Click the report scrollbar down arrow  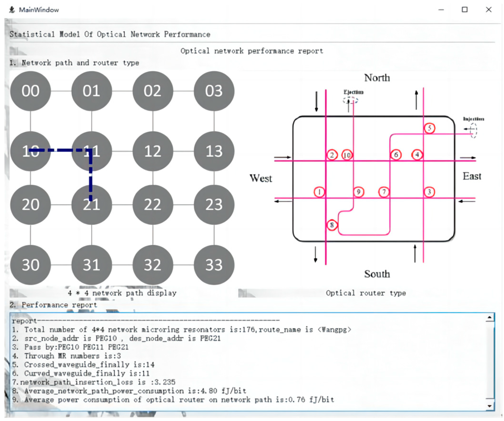[490, 406]
